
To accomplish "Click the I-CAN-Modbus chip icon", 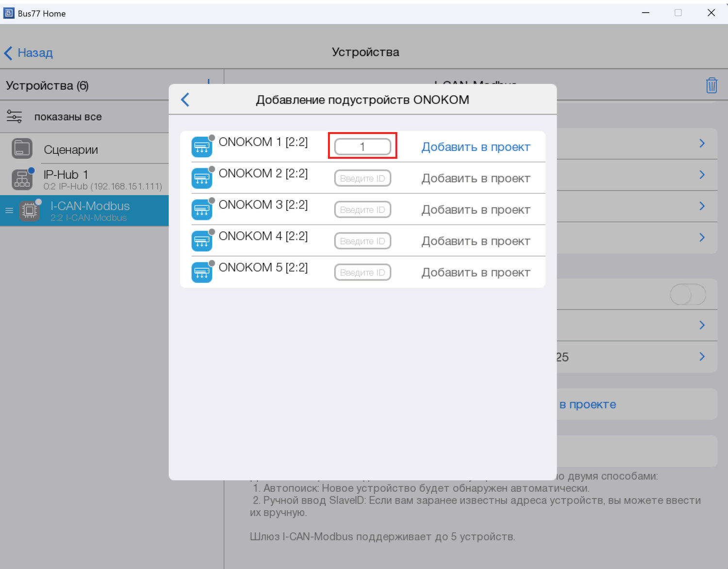I will [x=29, y=211].
